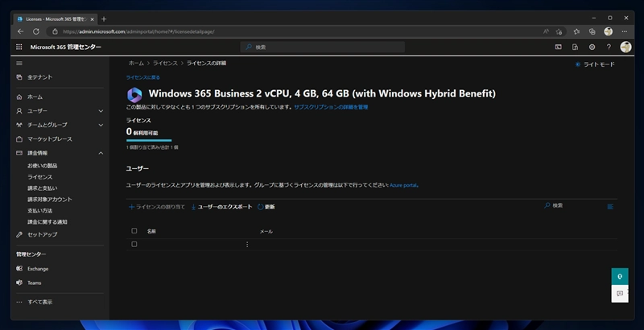644x330 pixels.
Task: Click ユーザーのエクスポート button
Action: tap(221, 207)
